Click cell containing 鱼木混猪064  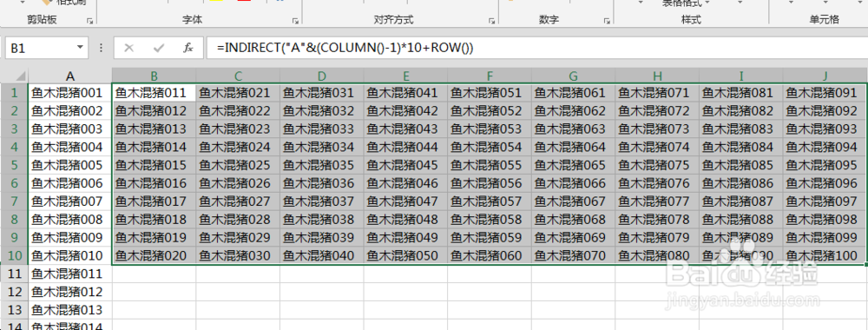[574, 147]
